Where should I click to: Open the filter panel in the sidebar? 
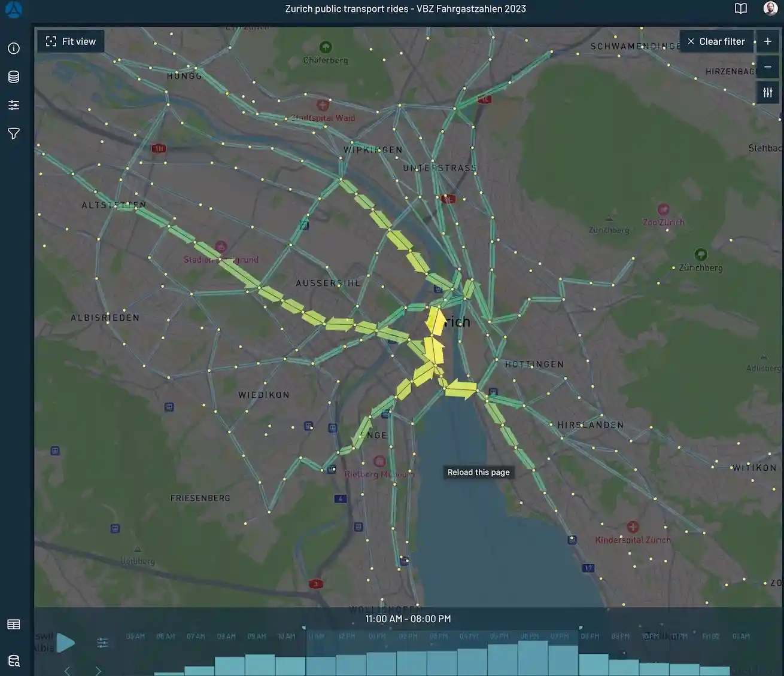[x=13, y=133]
